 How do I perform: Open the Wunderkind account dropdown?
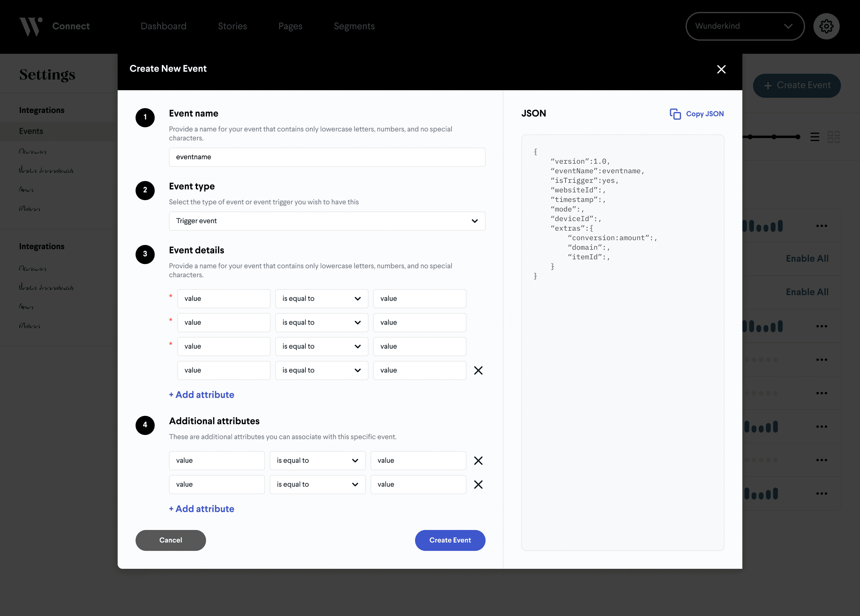coord(745,26)
